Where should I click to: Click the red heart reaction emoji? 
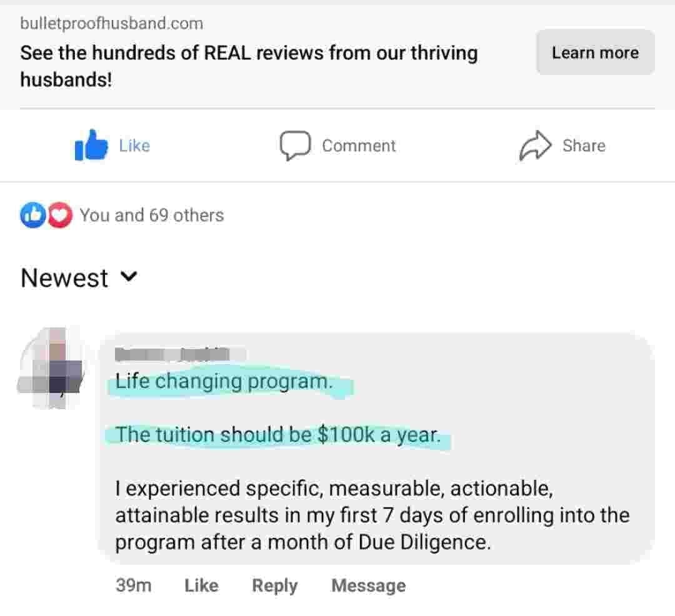(60, 216)
